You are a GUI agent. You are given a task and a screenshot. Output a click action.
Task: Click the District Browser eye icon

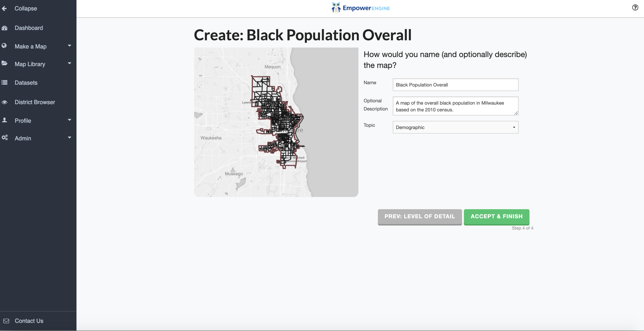click(x=4, y=102)
